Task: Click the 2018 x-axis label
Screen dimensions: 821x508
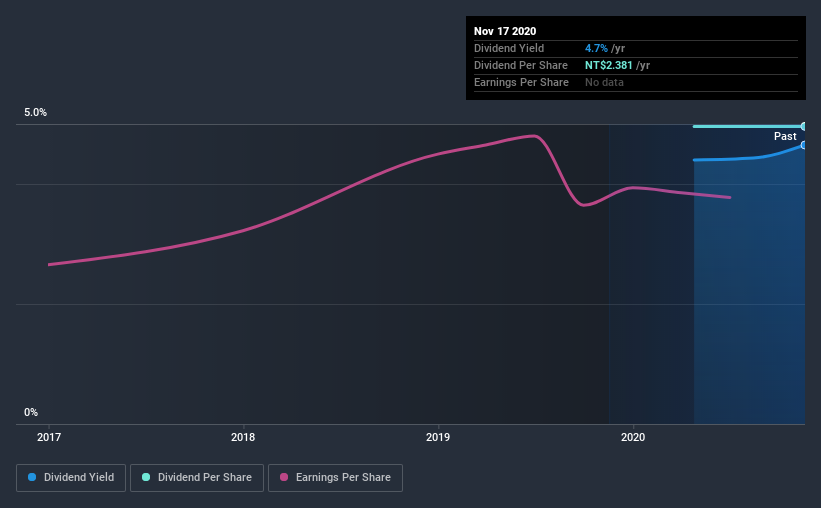Action: pos(243,437)
